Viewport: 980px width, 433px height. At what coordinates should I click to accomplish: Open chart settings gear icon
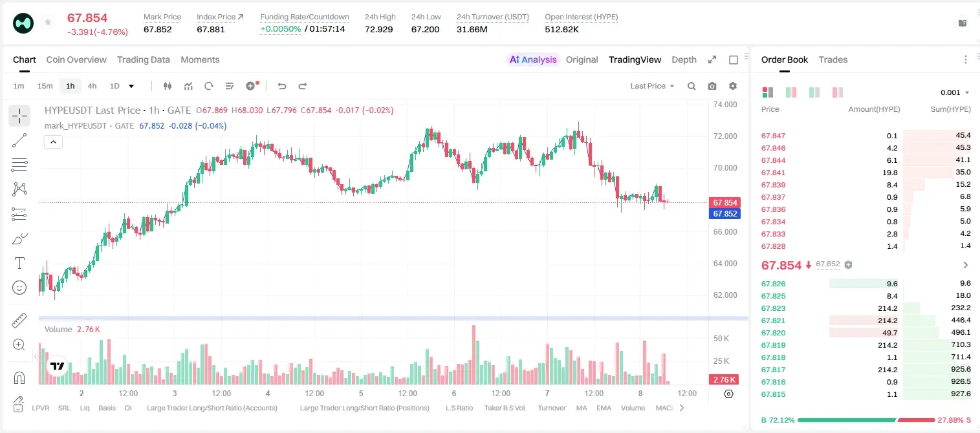coord(733,86)
